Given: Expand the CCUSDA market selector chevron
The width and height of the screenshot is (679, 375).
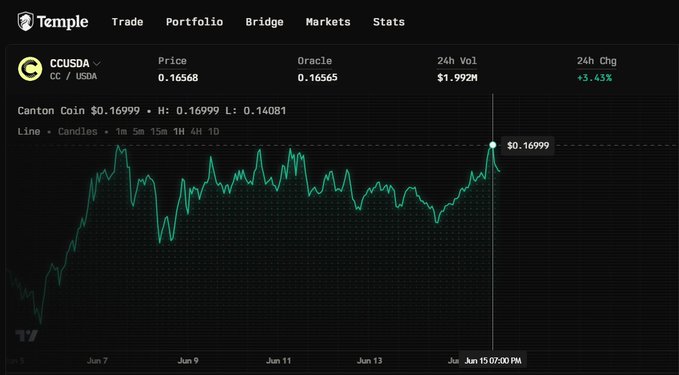Looking at the screenshot, I should (97, 64).
